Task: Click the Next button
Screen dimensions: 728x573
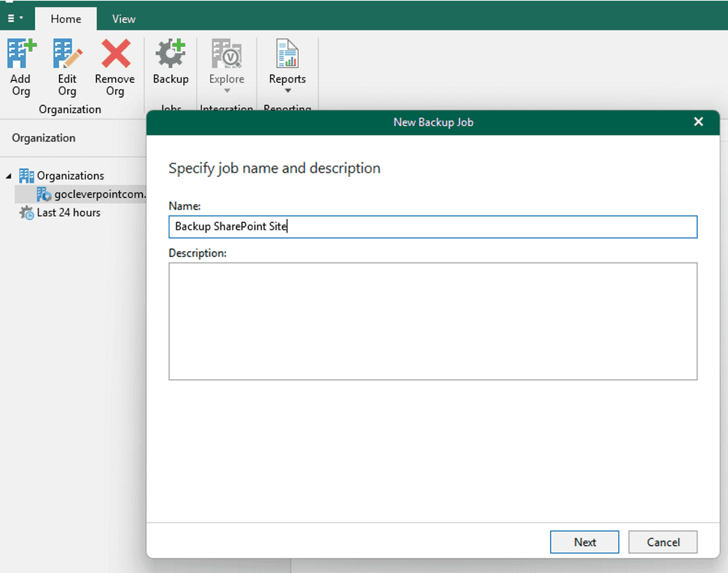Action: point(584,542)
